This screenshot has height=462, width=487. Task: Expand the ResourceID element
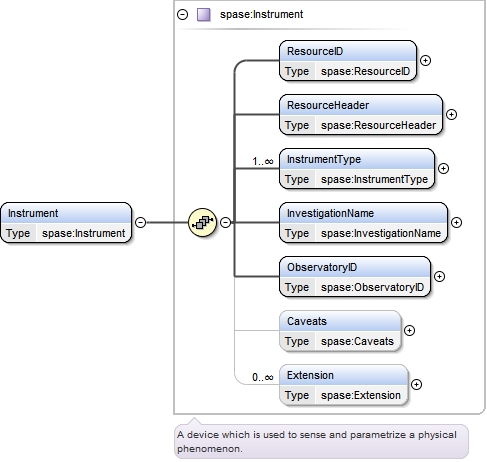point(425,61)
